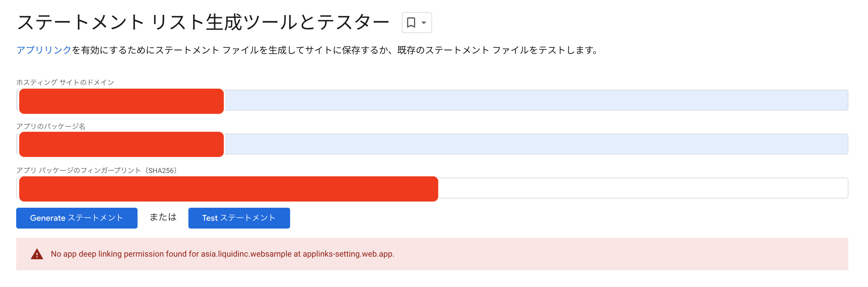Open the bookmark options dropdown arrow
868x287 pixels.
coord(423,23)
